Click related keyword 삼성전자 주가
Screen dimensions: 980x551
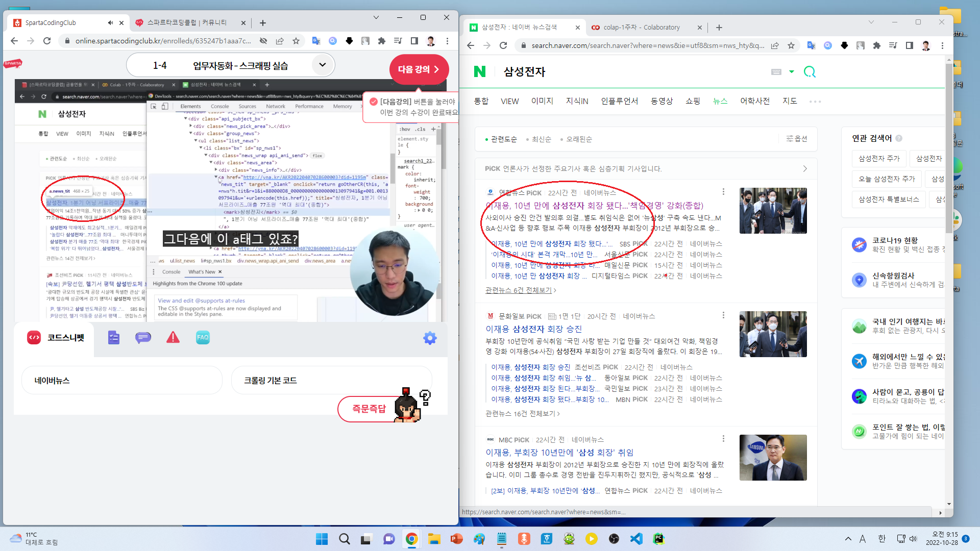(879, 159)
